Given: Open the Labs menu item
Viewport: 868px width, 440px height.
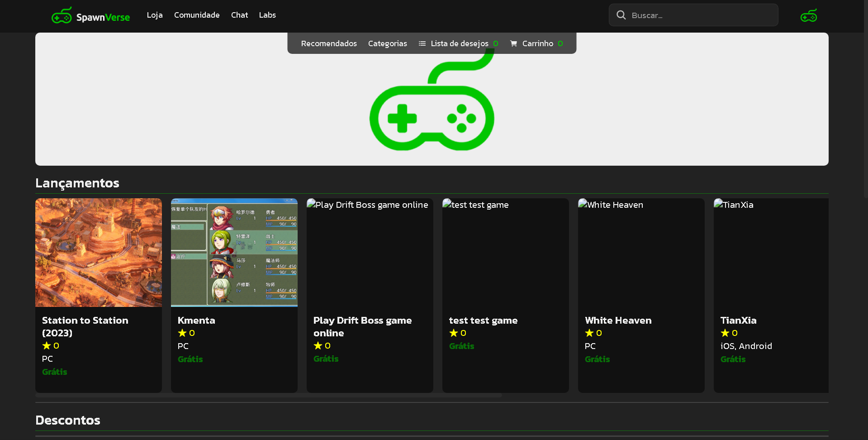Looking at the screenshot, I should click(x=267, y=15).
